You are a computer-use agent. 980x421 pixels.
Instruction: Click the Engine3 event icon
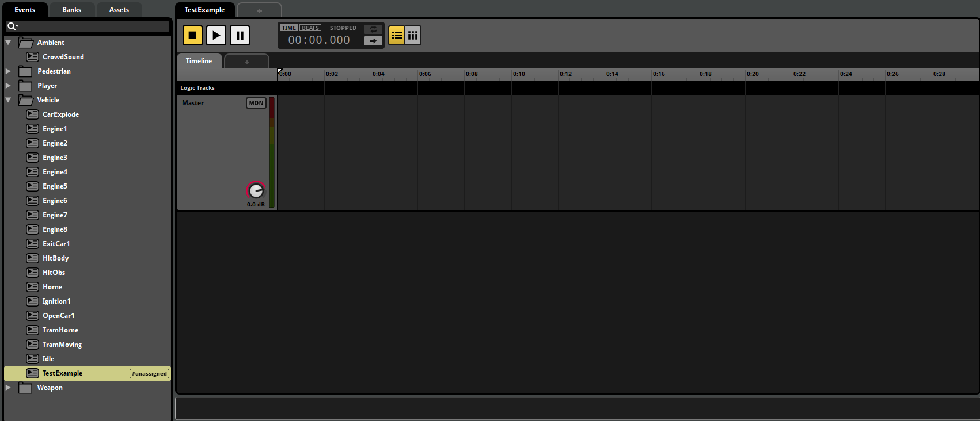click(x=33, y=158)
